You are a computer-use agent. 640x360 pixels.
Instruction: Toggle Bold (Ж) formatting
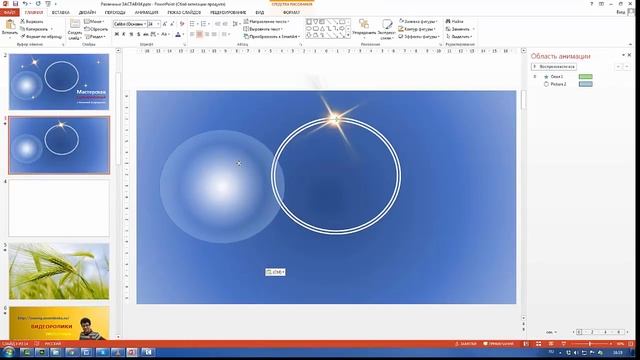pos(117,34)
